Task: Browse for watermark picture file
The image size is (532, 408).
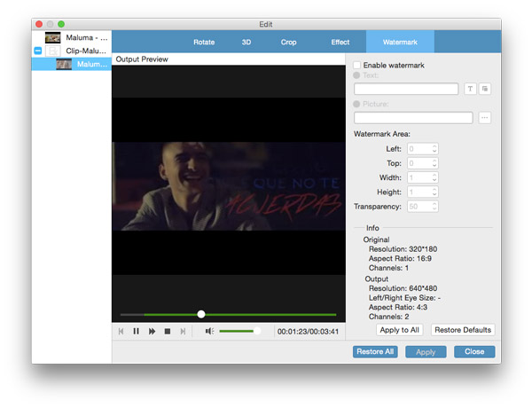Action: coord(484,118)
